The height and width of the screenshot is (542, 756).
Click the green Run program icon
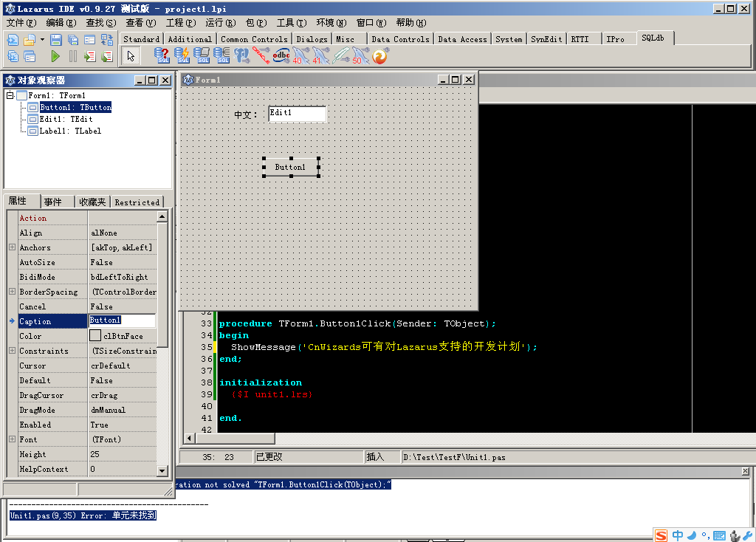(x=55, y=56)
